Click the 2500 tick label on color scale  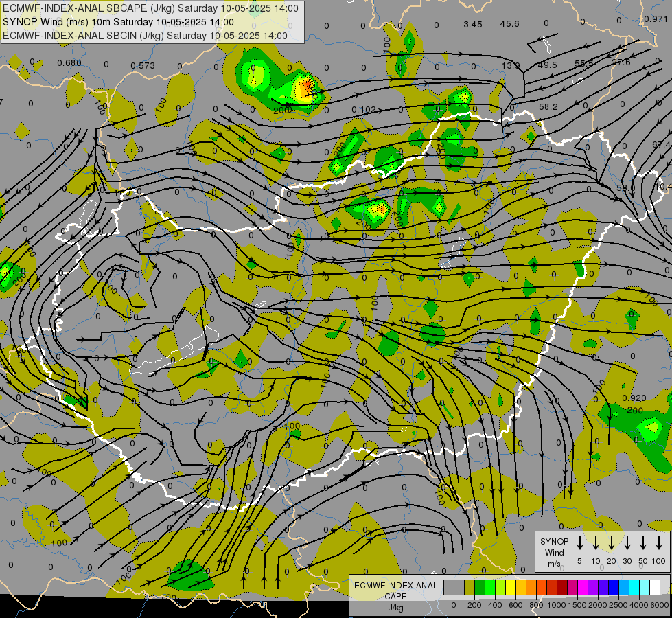coord(618,605)
